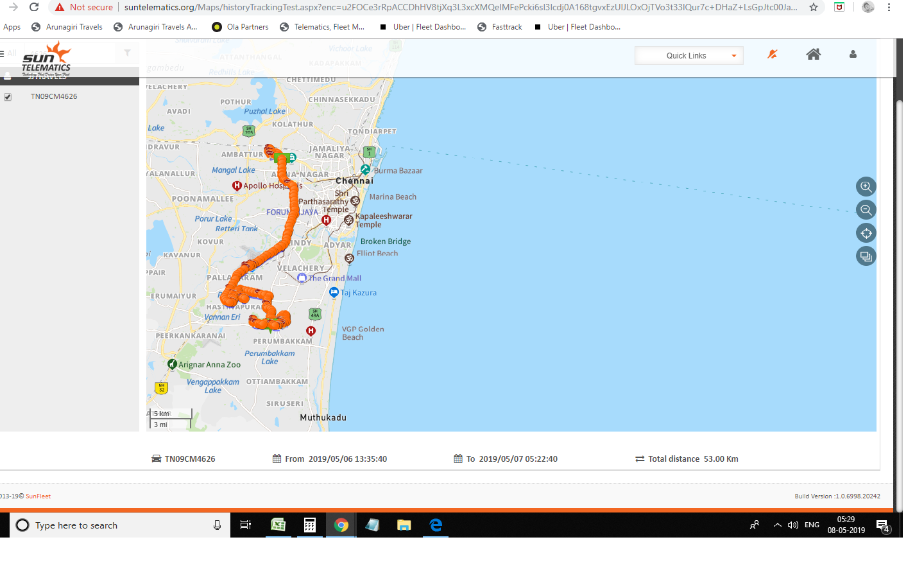Click the Arignar Anna Zoo marker
Screen dimensions: 924x578
point(172,364)
